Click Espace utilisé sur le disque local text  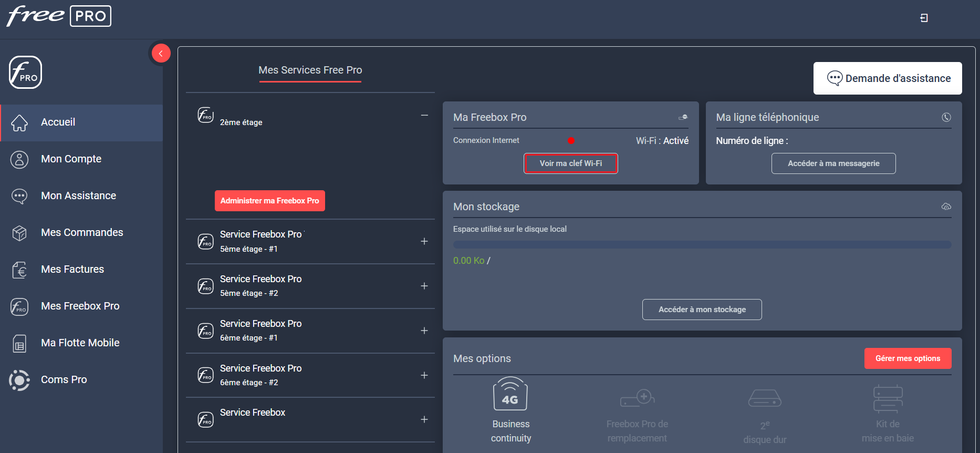click(509, 229)
